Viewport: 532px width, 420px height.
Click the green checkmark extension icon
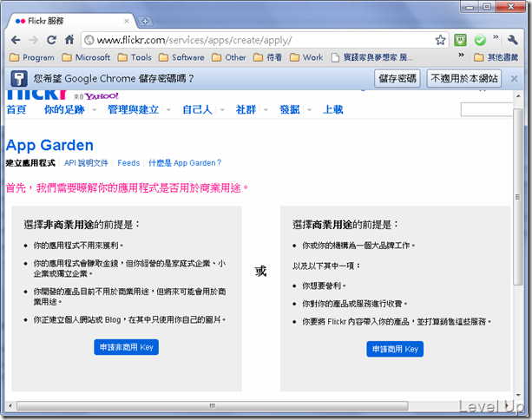480,40
